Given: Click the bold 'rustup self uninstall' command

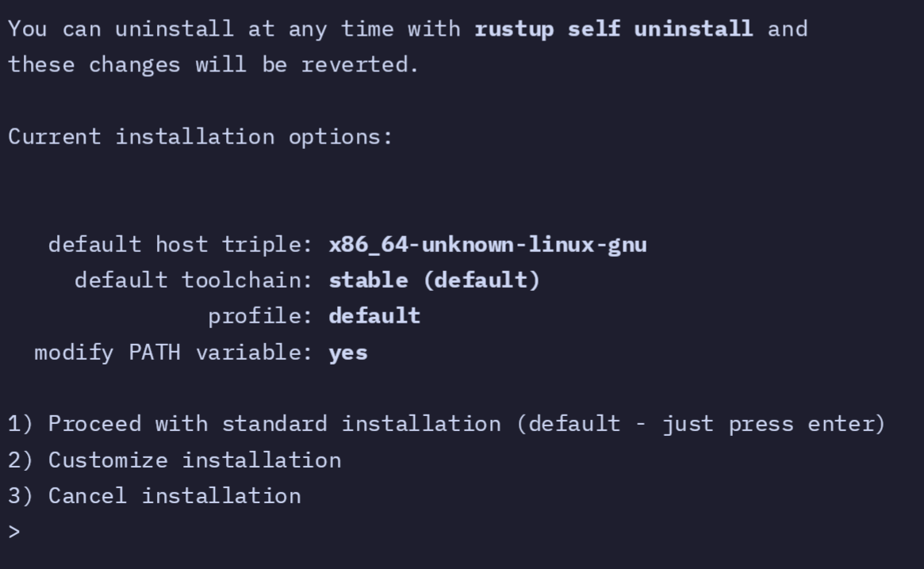Looking at the screenshot, I should [x=613, y=29].
